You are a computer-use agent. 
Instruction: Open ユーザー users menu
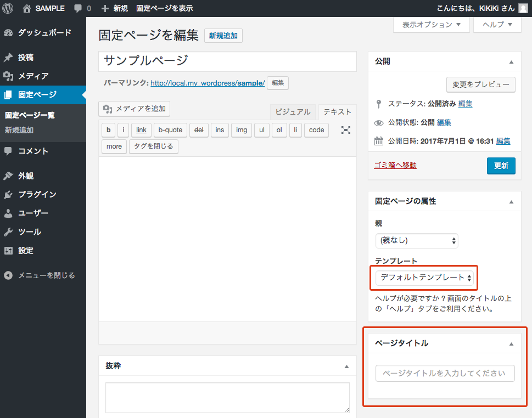tap(43, 213)
